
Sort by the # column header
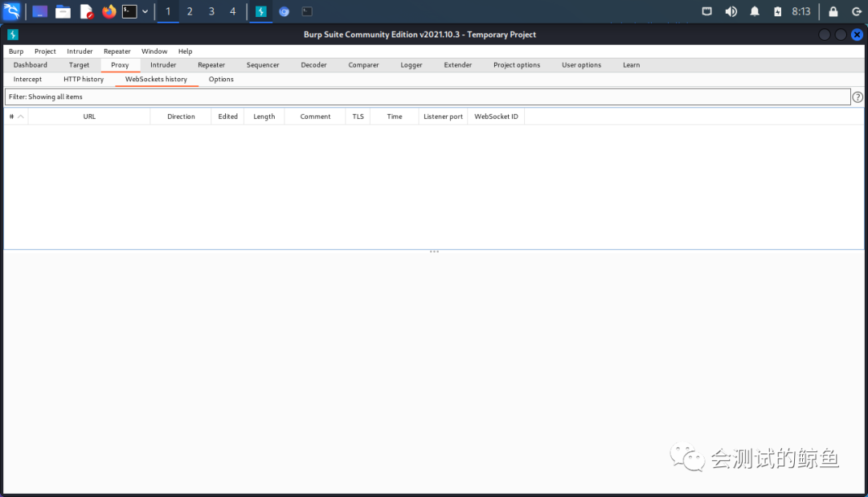tap(16, 117)
